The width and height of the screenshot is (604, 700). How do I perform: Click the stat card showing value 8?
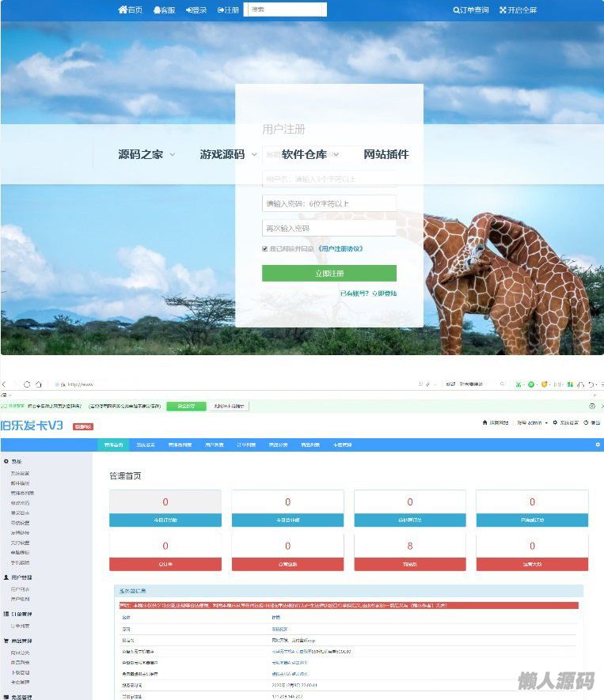tap(410, 553)
